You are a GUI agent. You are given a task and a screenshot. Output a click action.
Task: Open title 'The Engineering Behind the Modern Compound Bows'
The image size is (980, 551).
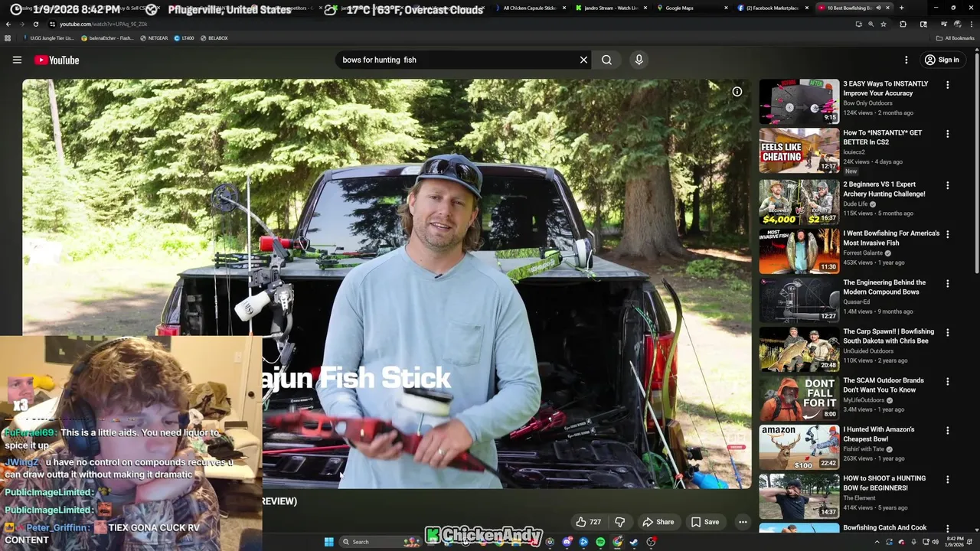pyautogui.click(x=884, y=287)
